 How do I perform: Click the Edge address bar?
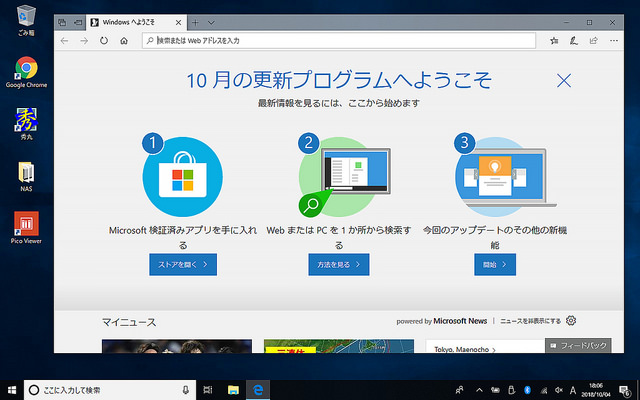pos(339,40)
